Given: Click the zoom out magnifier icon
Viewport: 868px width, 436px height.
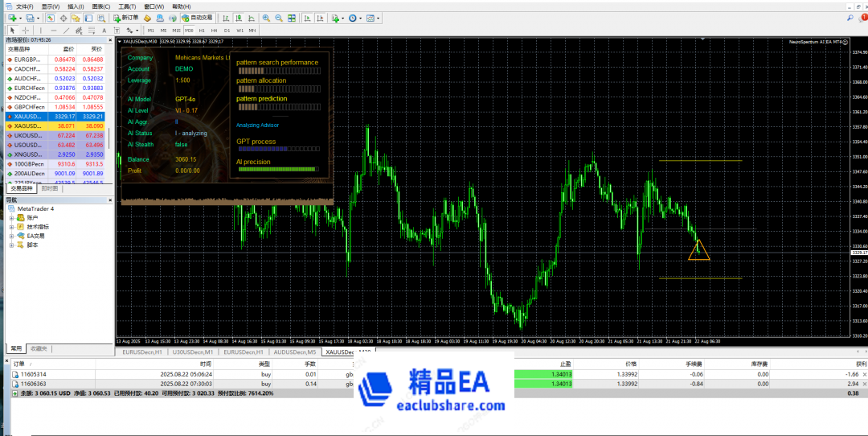Looking at the screenshot, I should [x=278, y=18].
